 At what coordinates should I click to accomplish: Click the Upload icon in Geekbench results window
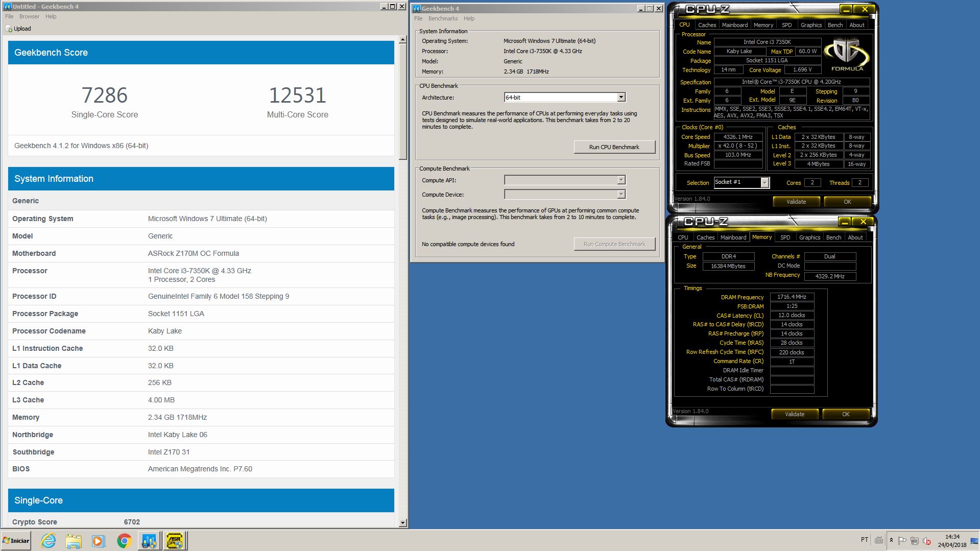[x=9, y=29]
